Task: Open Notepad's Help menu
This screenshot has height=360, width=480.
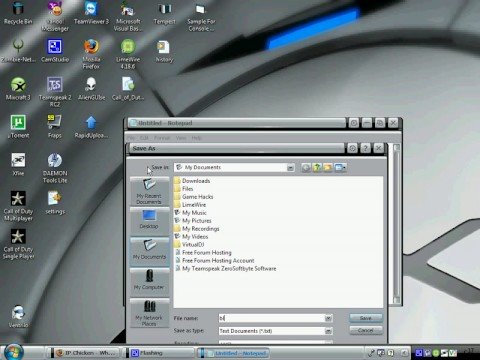Action: (196, 138)
